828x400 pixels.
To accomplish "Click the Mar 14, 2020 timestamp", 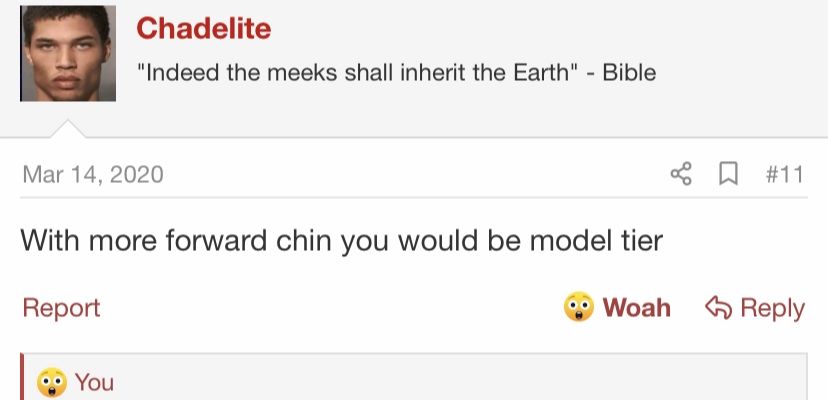I will pos(93,174).
